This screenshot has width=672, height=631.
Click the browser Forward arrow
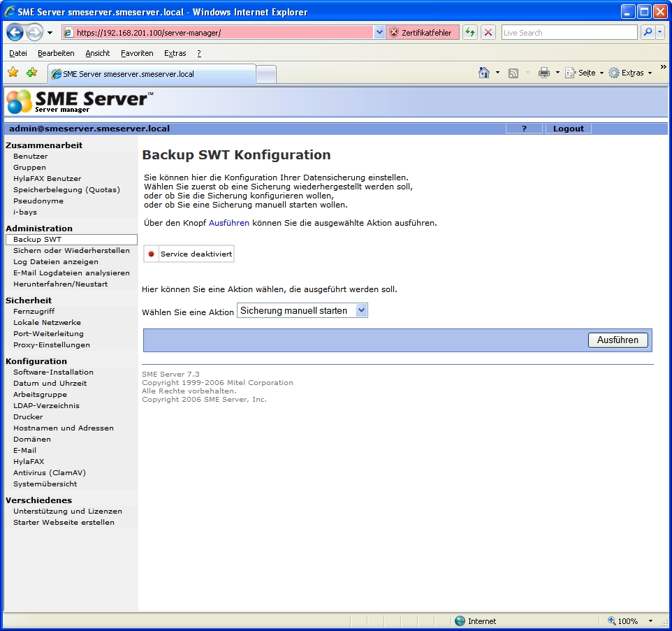tap(35, 33)
